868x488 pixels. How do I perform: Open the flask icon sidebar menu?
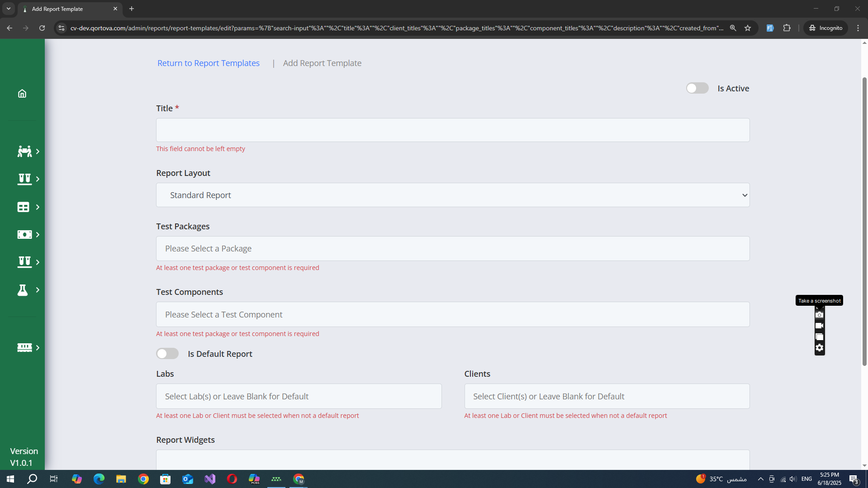coord(23,290)
